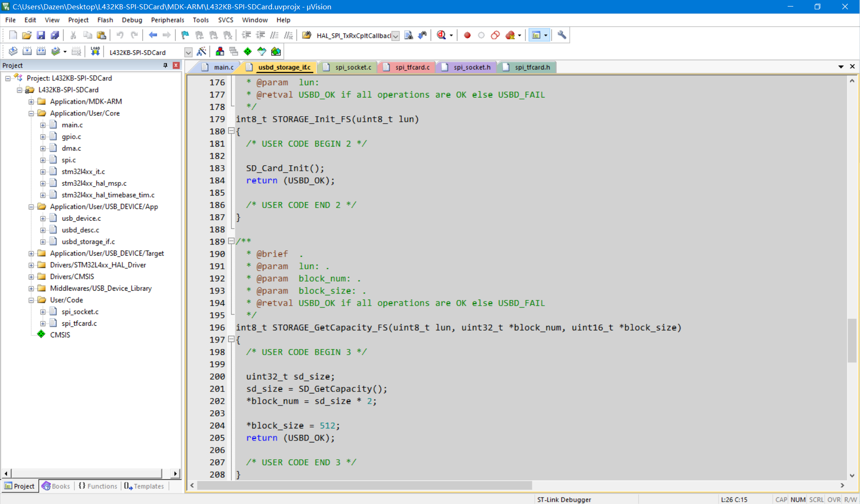Open the target selection dropdown showing L432KB-SPI-SDCard

[188, 52]
